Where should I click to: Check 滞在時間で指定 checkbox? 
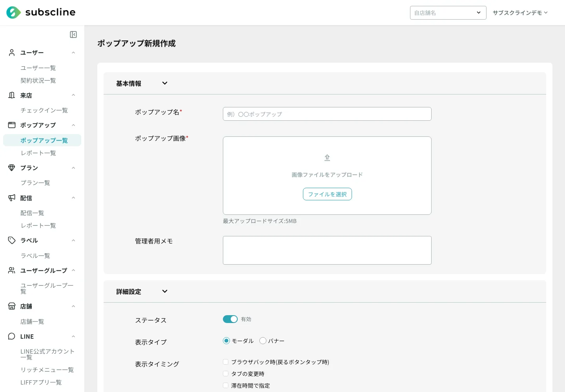click(226, 385)
